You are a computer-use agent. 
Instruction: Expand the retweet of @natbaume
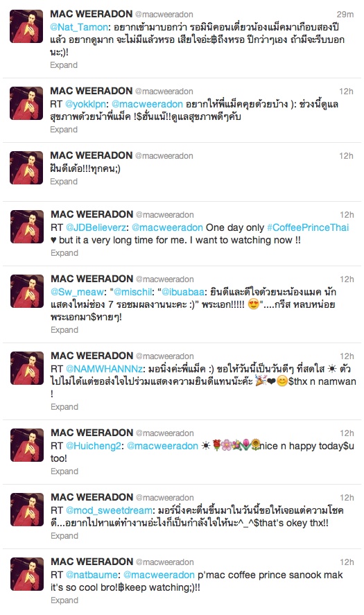(64, 600)
